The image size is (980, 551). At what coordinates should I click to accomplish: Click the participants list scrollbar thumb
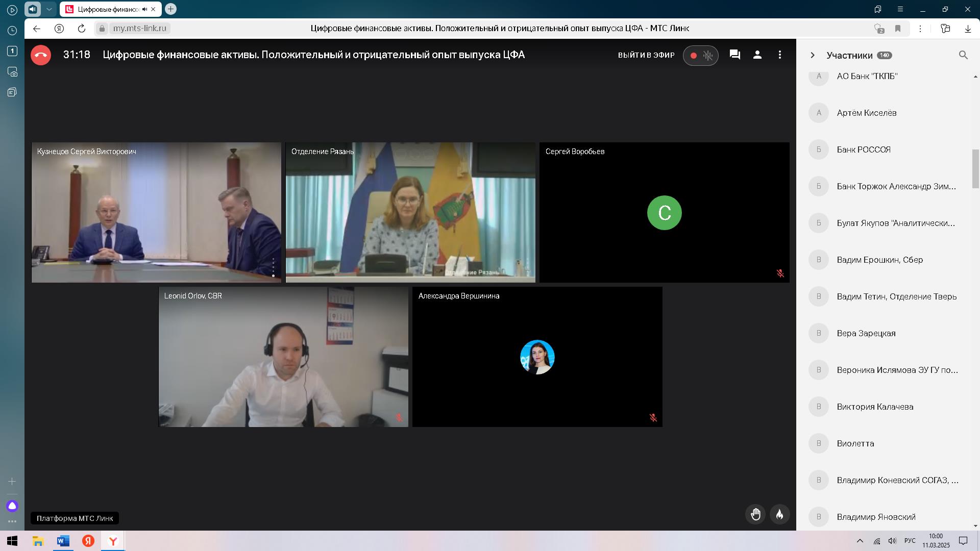coord(975,169)
